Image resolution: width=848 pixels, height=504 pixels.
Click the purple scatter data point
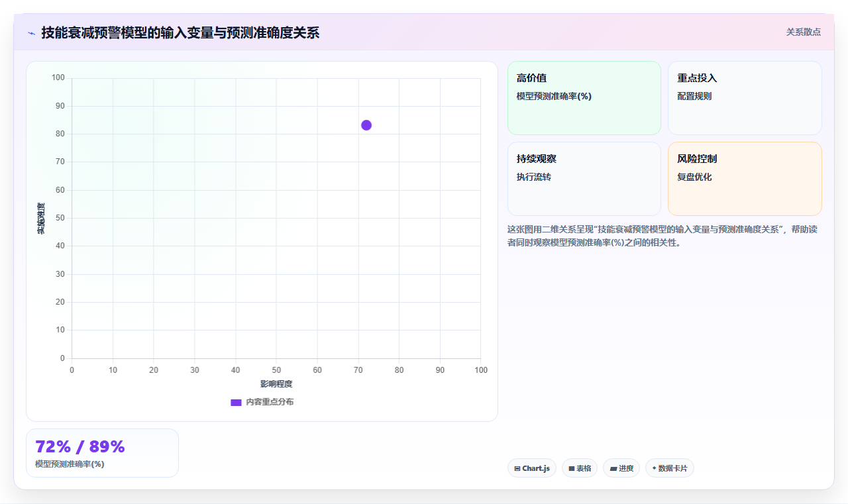pos(366,125)
